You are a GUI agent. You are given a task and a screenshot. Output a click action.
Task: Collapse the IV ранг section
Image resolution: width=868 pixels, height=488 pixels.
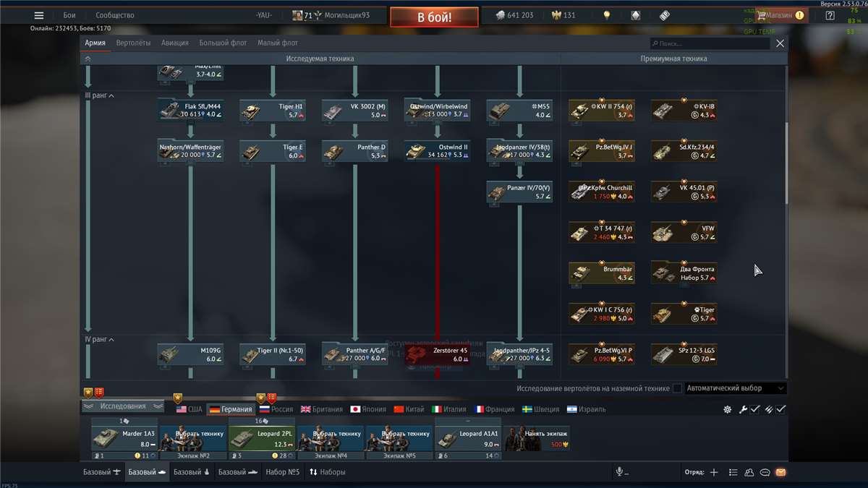pos(98,338)
